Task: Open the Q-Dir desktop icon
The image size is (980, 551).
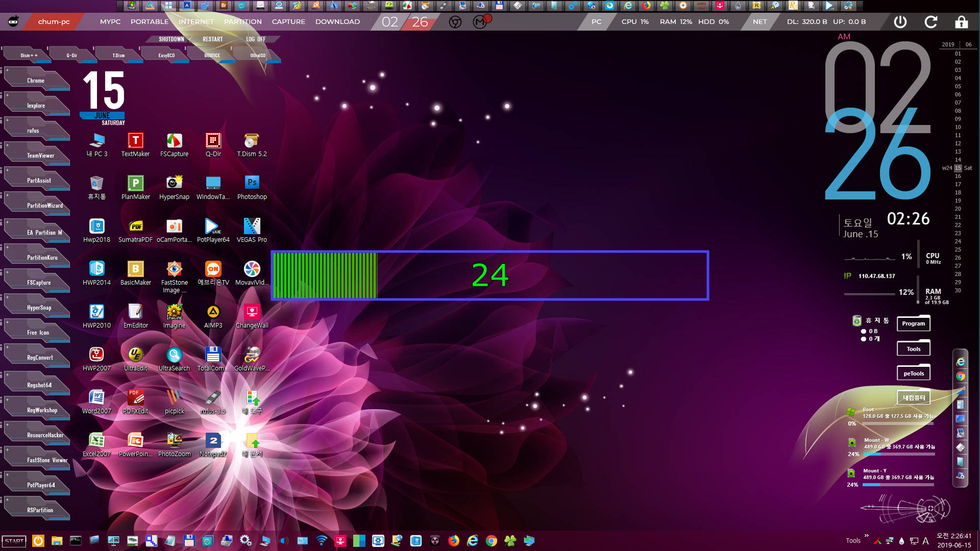Action: click(213, 145)
